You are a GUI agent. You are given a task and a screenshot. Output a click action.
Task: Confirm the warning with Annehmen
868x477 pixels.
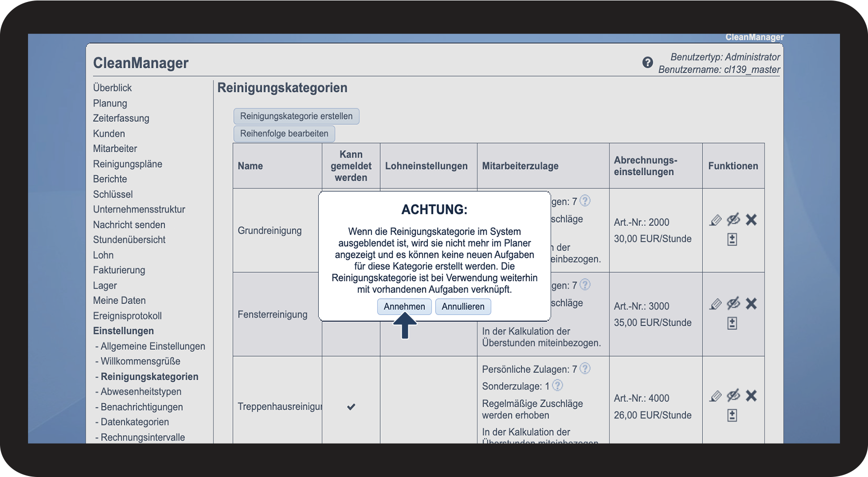point(404,307)
